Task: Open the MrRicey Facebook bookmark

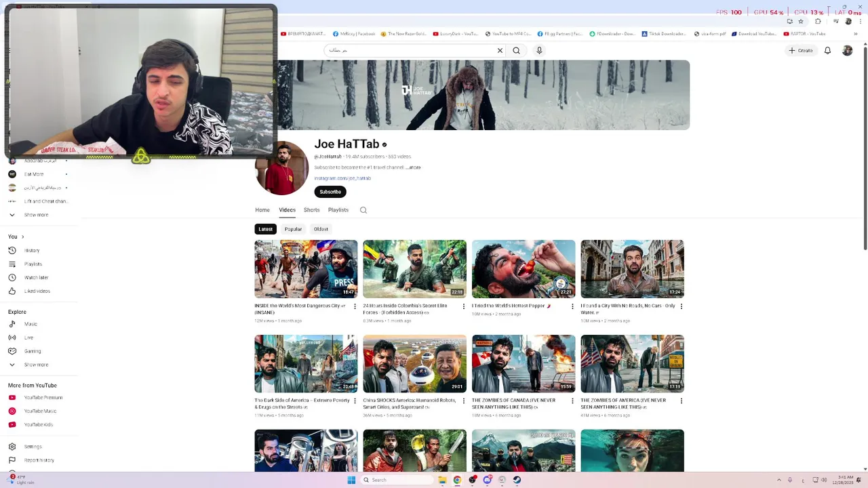Action: [354, 34]
